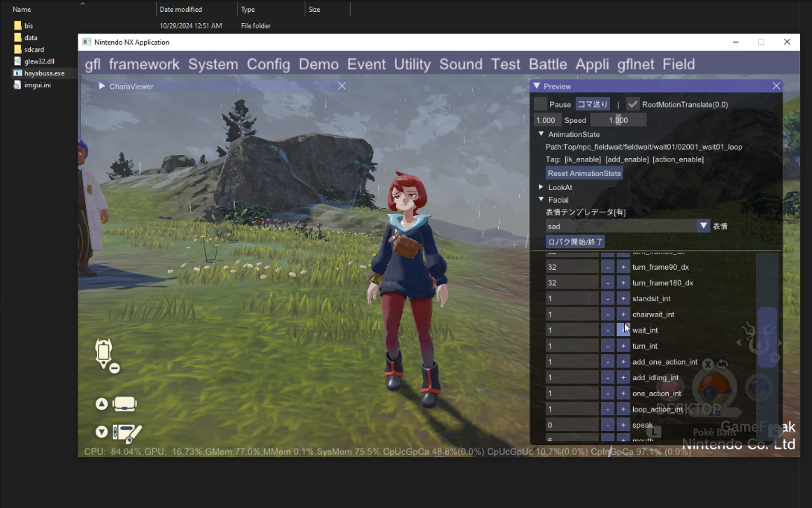Disable the RootMotionTranslate checkbox
The height and width of the screenshot is (508, 812).
pos(632,104)
